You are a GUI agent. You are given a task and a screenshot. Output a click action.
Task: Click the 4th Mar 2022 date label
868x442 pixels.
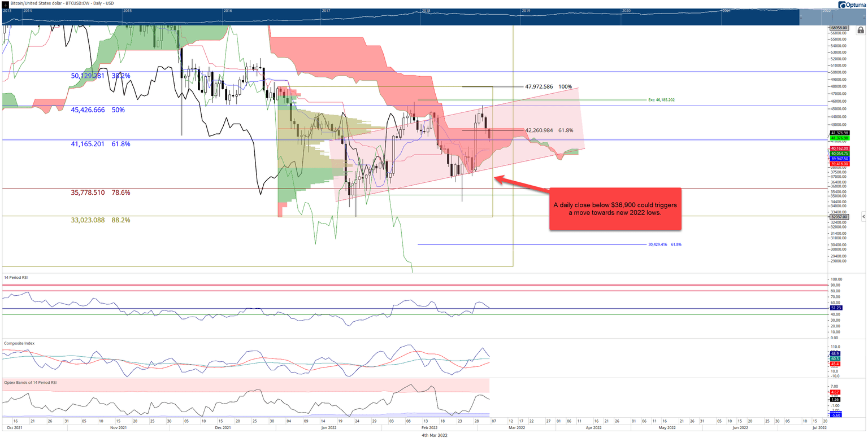(x=434, y=436)
